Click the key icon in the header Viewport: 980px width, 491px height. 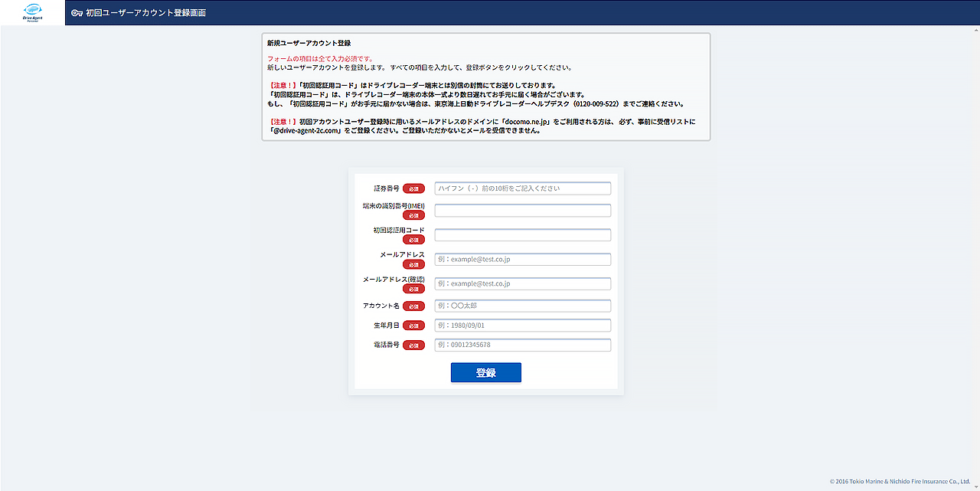coord(77,13)
